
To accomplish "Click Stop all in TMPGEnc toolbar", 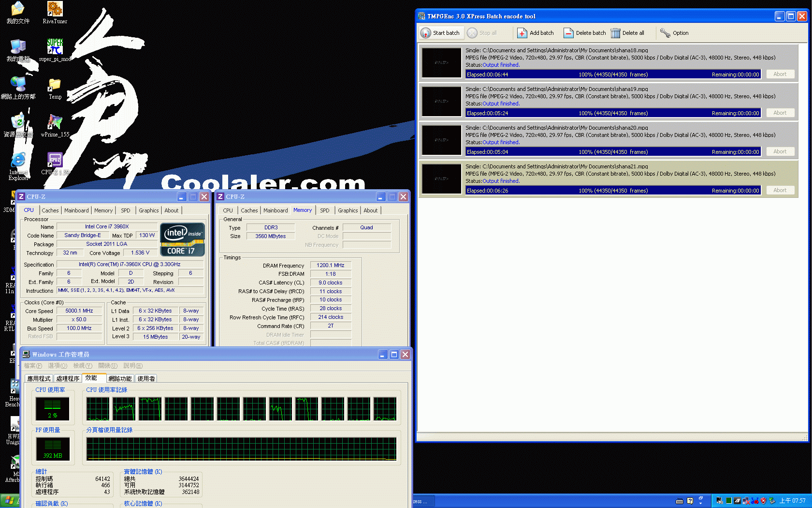I will point(482,33).
